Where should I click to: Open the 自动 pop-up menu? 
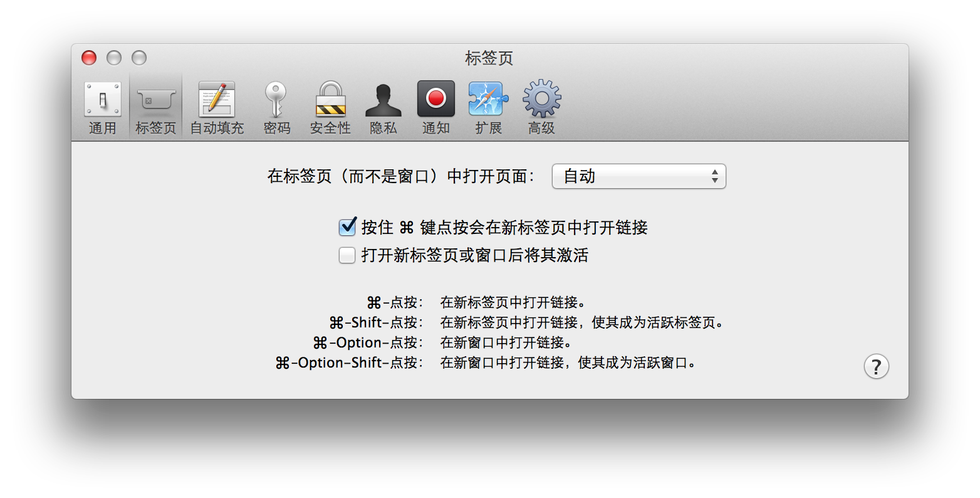click(639, 176)
